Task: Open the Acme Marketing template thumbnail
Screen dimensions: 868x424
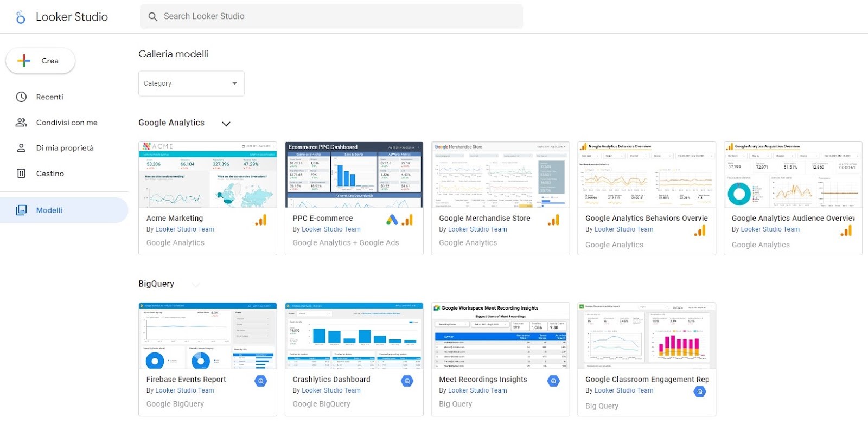Action: tap(208, 175)
